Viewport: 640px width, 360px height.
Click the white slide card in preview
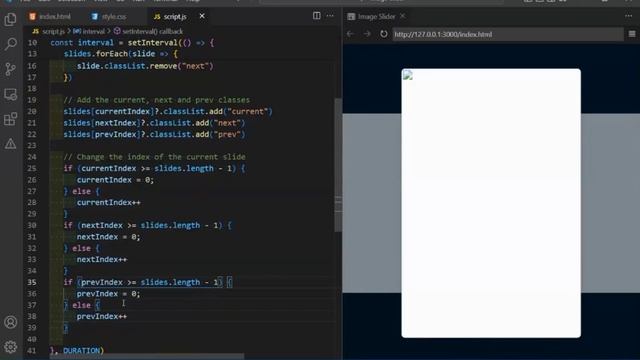[x=491, y=203]
